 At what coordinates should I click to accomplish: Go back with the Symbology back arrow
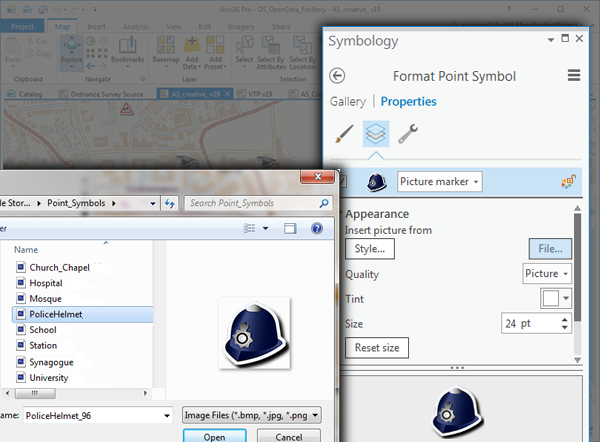click(337, 76)
